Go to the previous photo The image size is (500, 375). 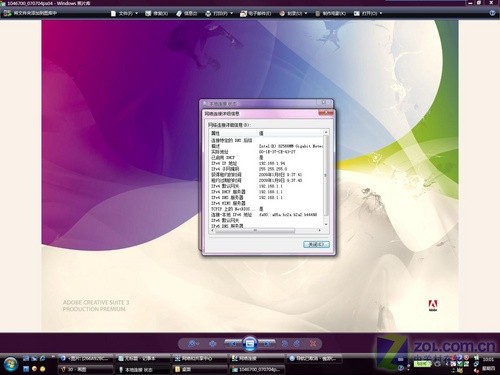233,343
